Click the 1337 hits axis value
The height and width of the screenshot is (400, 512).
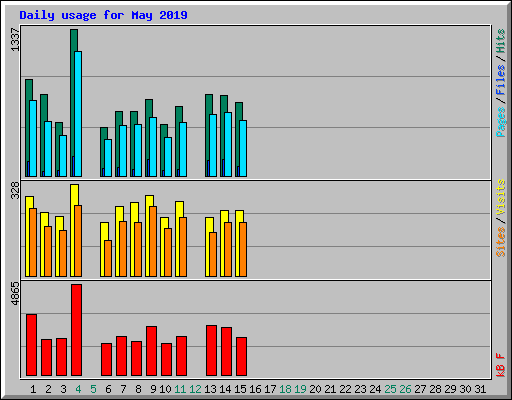click(15, 40)
